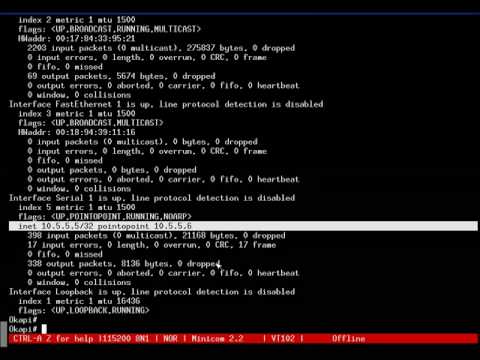Click flags line '<UP,LOOPBACK,RUNNING>'
Viewport: 480px width, 360px height.
pyautogui.click(x=84, y=310)
